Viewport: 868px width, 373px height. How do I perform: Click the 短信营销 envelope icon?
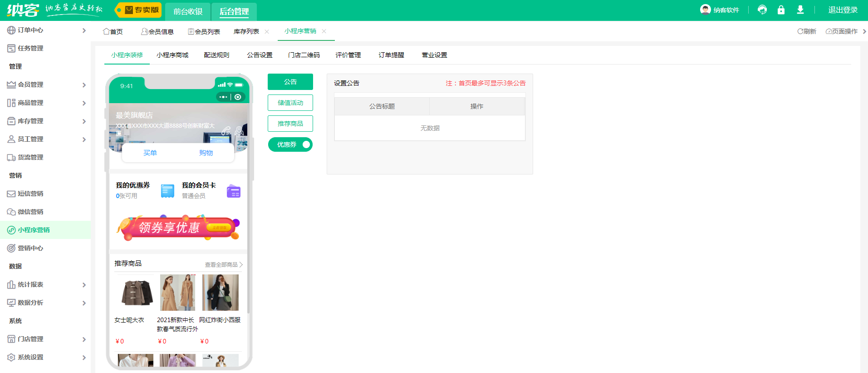(11, 194)
